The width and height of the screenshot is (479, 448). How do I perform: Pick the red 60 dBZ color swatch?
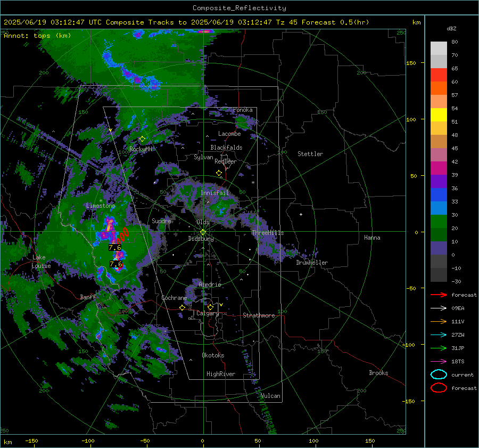tap(439, 75)
